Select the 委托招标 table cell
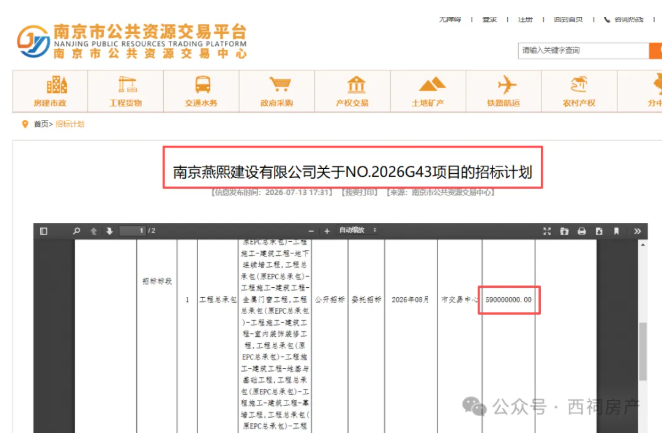The image size is (664, 440). tap(367, 300)
